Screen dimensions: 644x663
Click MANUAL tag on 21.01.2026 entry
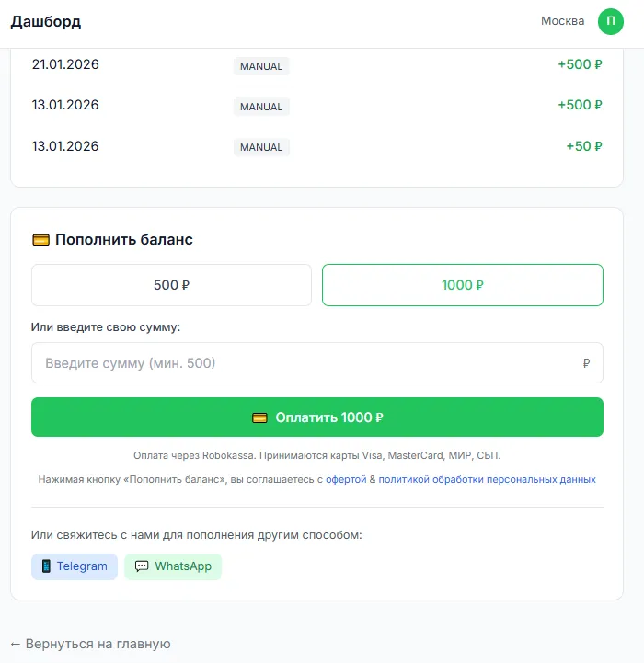(261, 66)
